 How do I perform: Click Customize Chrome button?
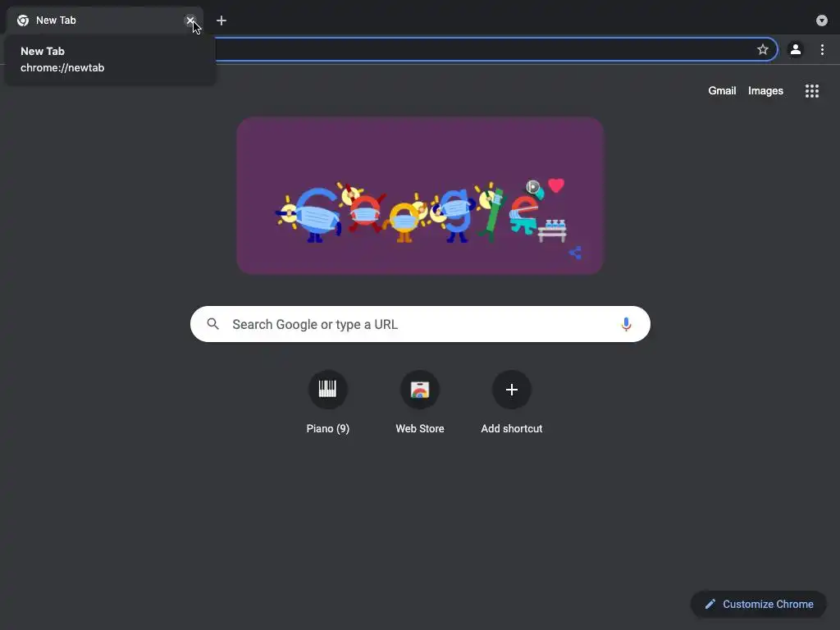759,605
